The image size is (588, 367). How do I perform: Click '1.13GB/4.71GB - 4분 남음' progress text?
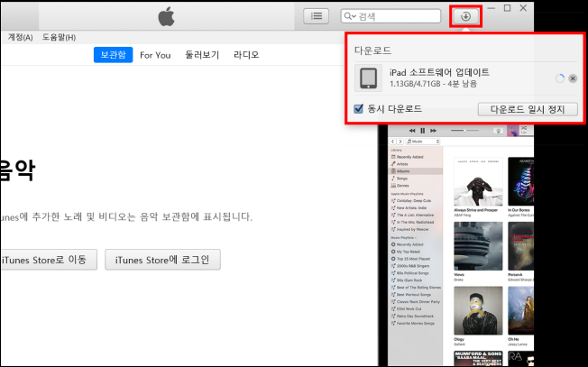433,84
